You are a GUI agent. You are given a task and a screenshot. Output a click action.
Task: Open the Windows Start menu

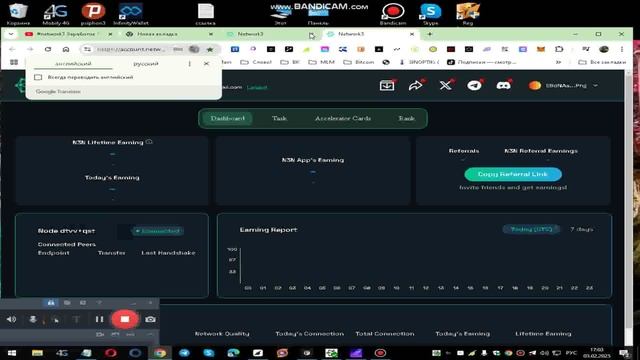coord(11,353)
